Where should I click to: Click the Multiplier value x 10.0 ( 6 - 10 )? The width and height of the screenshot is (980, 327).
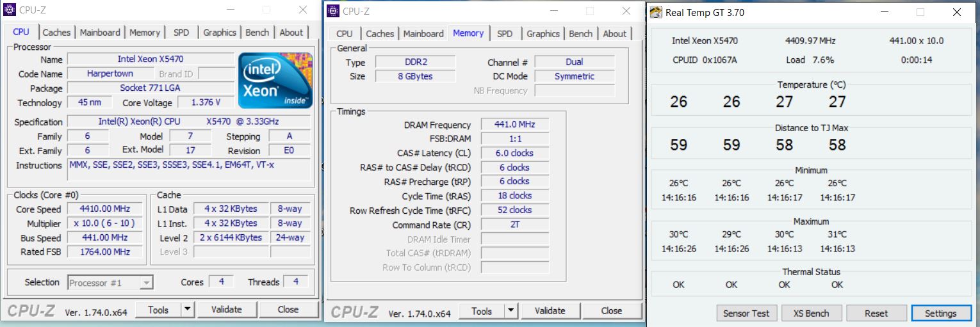tap(105, 223)
